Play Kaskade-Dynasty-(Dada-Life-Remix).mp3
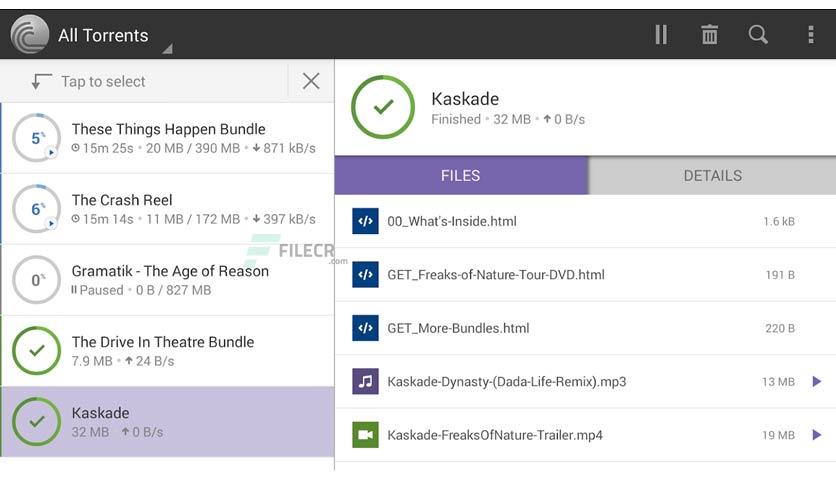 click(816, 381)
